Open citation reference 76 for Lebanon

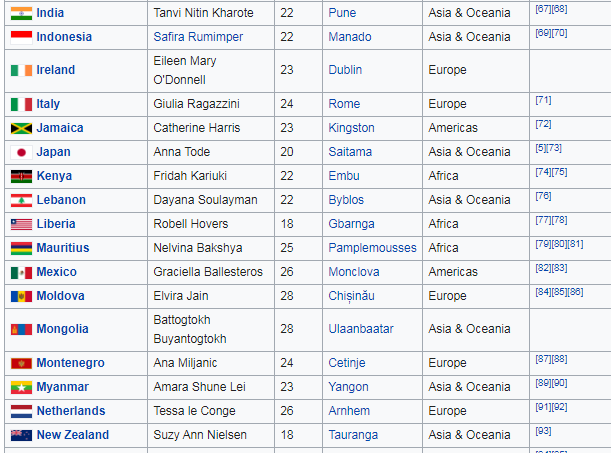pos(543,196)
